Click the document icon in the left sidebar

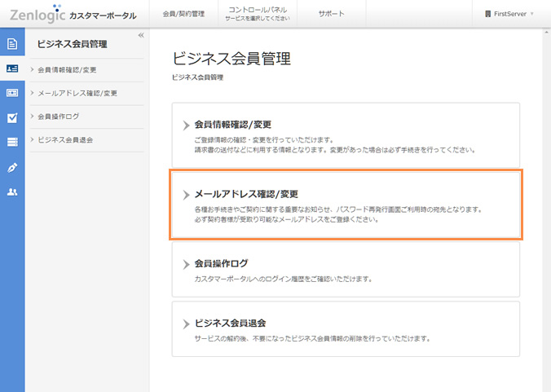tap(12, 43)
